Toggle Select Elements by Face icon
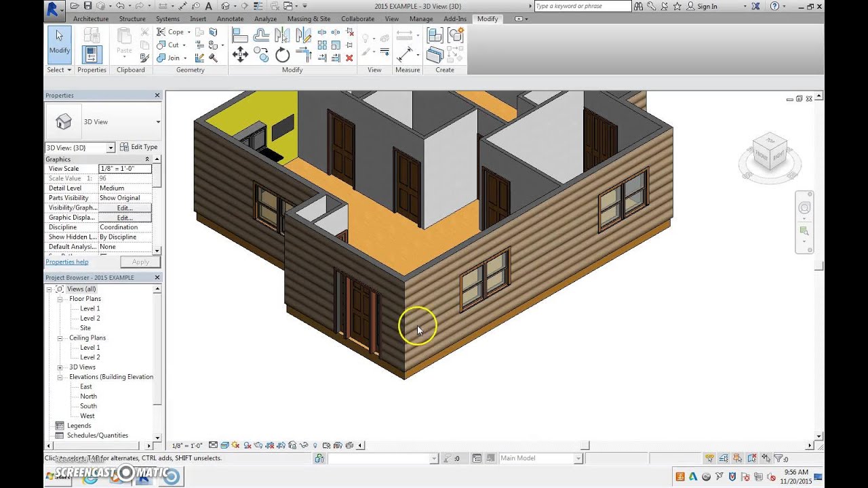The width and height of the screenshot is (868, 488). point(751,459)
